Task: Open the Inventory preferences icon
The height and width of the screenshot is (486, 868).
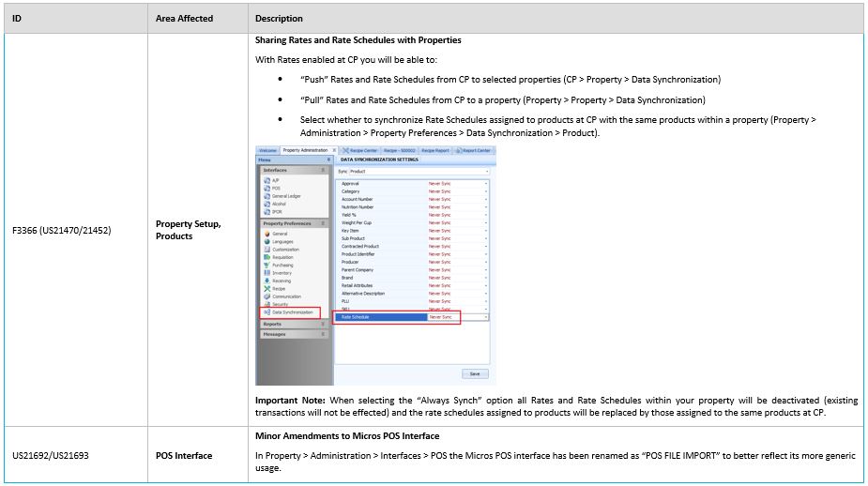Action: (266, 272)
